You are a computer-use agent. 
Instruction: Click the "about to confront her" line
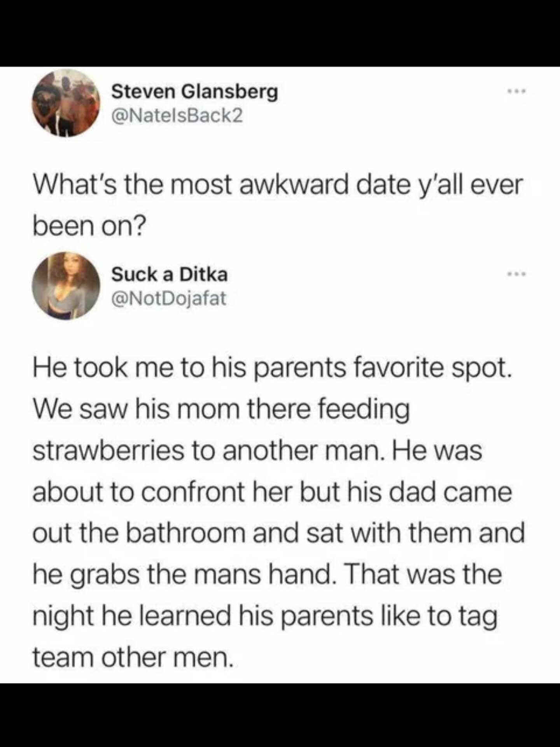coord(271,492)
